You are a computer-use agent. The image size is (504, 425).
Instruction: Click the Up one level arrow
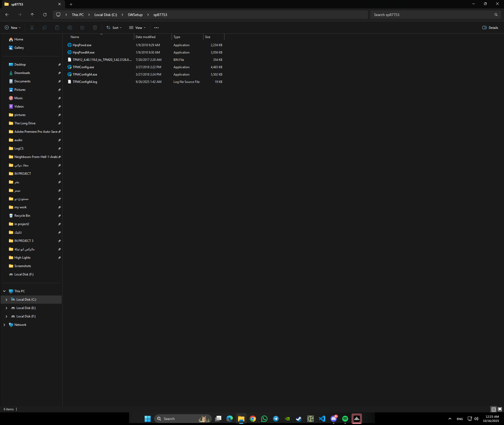click(x=32, y=15)
